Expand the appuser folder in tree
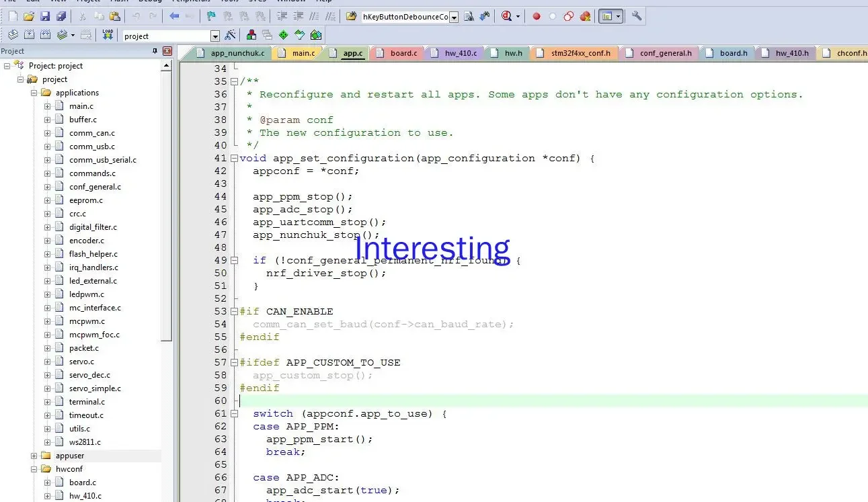The image size is (868, 502). (34, 456)
